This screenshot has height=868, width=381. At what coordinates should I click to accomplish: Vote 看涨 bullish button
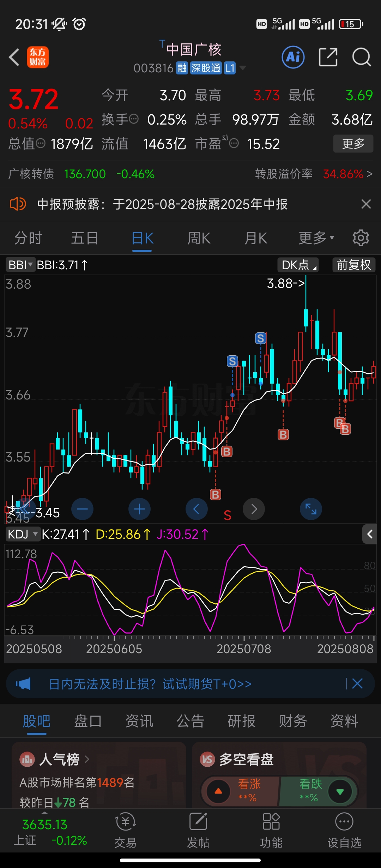(x=240, y=791)
